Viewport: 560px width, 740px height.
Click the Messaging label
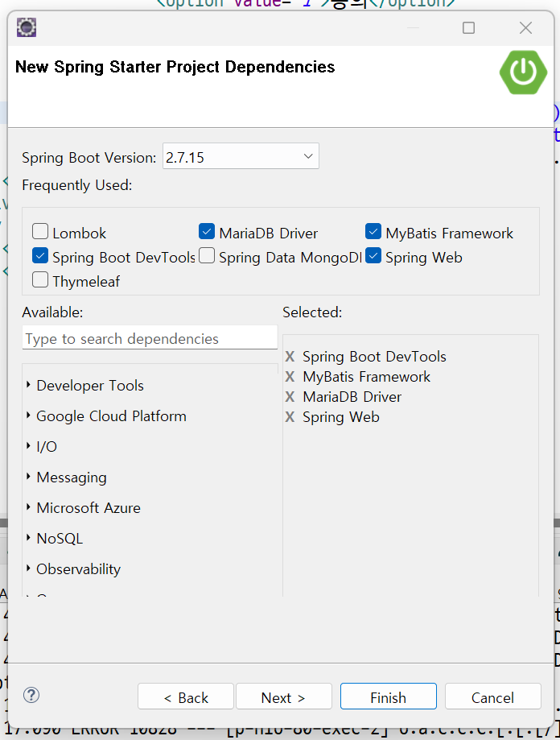[72, 477]
